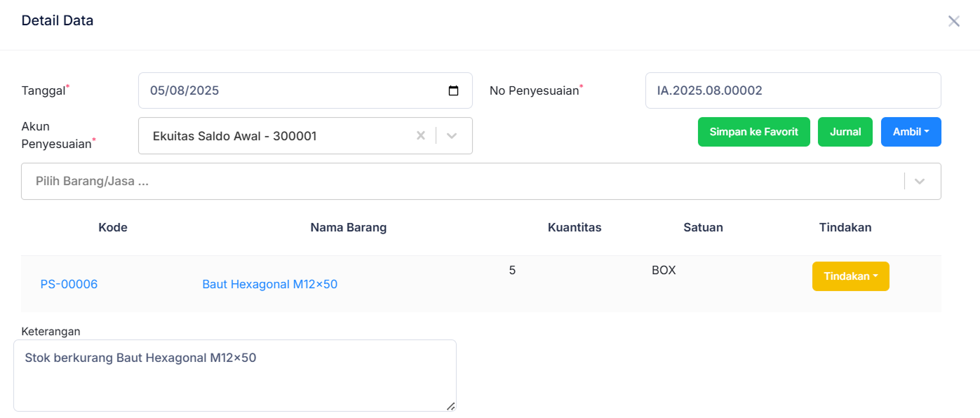The width and height of the screenshot is (980, 418).
Task: Grab the Keterangan textarea resize handle
Action: click(450, 406)
